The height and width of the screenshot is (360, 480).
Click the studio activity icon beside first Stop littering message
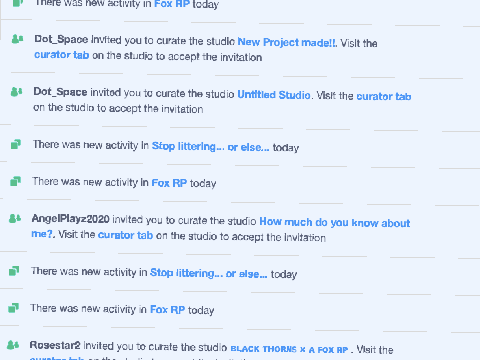coord(16,144)
